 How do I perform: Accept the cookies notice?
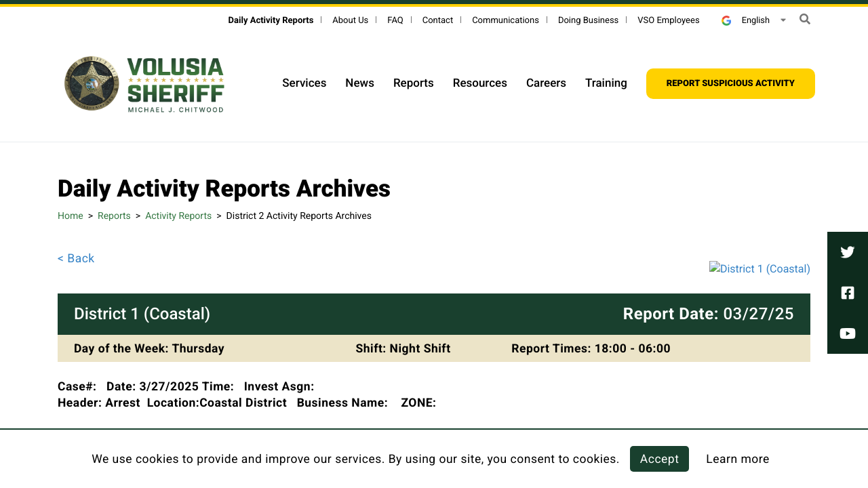[x=658, y=459]
